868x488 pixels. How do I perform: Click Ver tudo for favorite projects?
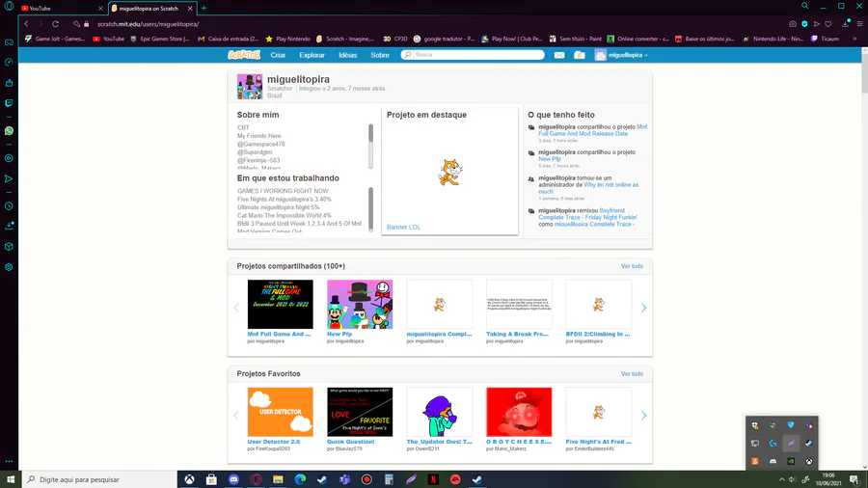pyautogui.click(x=632, y=373)
